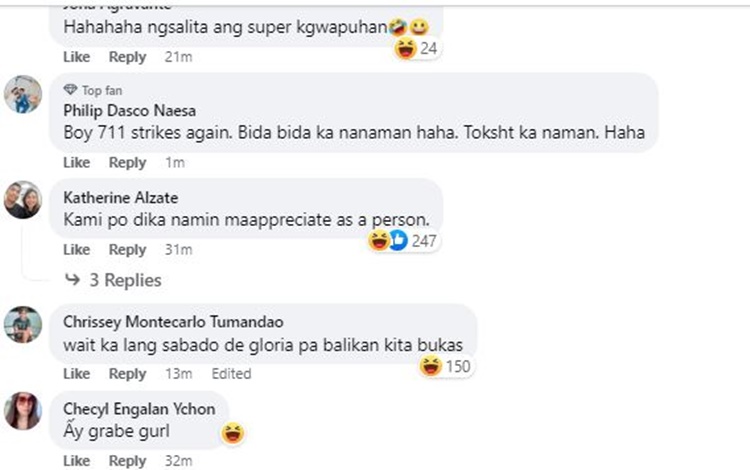The image size is (750, 470).
Task: Open the haha reaction on Checyl's comment
Action: (x=233, y=433)
